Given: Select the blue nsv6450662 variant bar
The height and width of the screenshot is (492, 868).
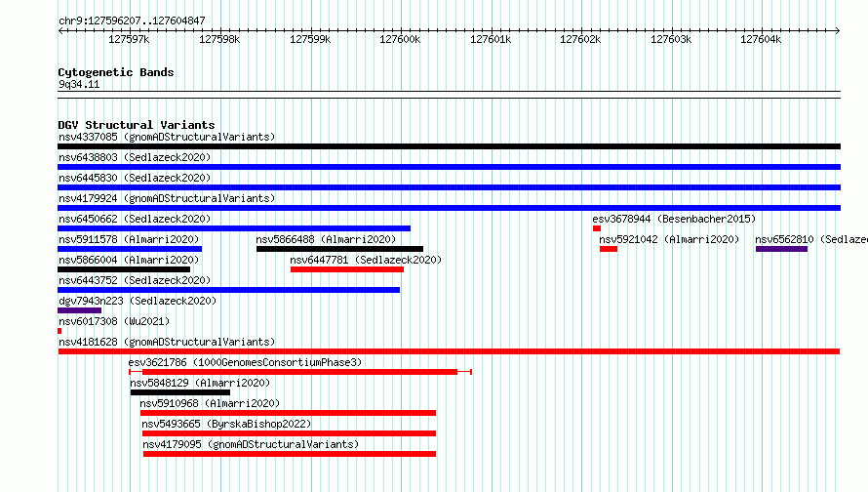Looking at the screenshot, I should 234,228.
